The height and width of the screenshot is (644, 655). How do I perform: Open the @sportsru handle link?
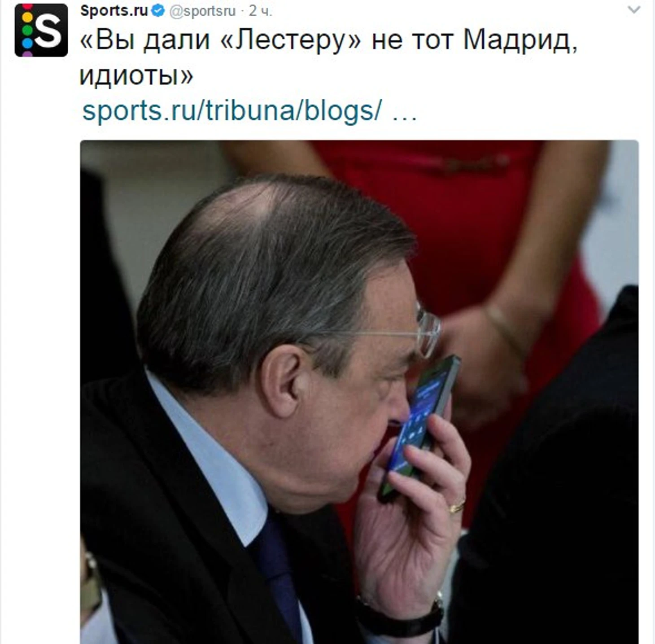(202, 11)
